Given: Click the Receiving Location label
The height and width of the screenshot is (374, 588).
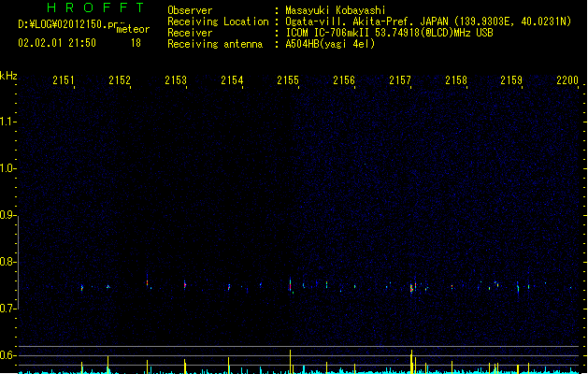Looking at the screenshot, I should pyautogui.click(x=218, y=22).
